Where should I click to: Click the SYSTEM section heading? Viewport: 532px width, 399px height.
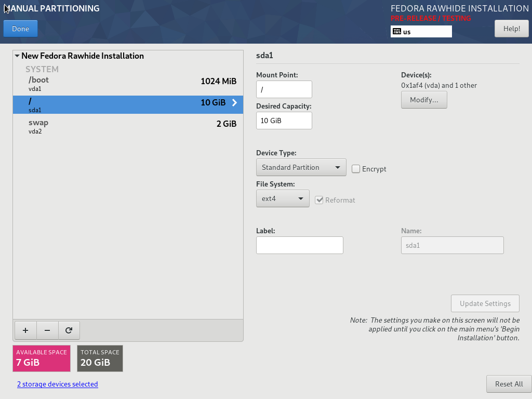click(x=42, y=69)
